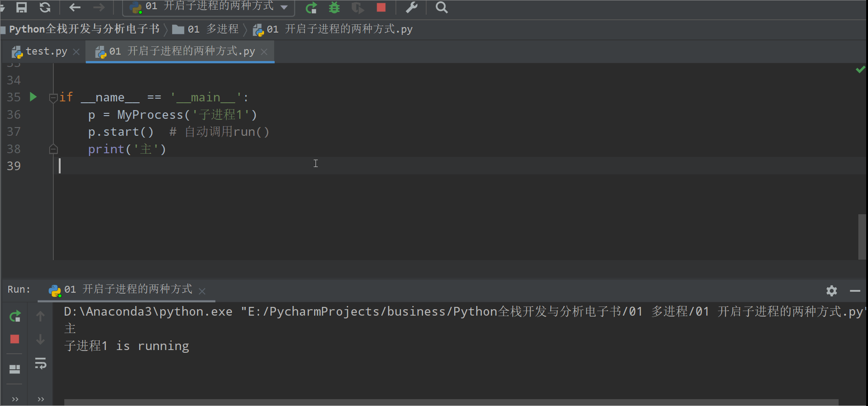Screen dimensions: 868x406
Task: Rerun the script using top toolbar run icon
Action: (311, 7)
